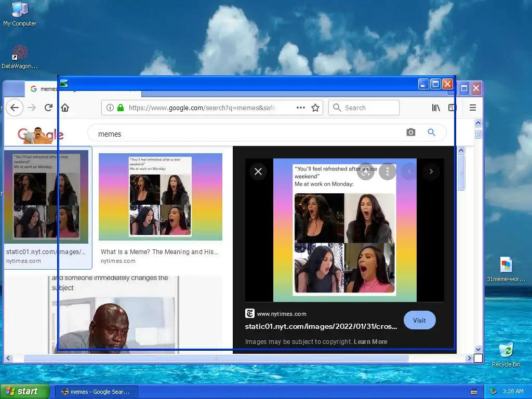Image resolution: width=532 pixels, height=399 pixels.
Task: Click horizontal scrollbar left arrow
Action: click(8, 358)
